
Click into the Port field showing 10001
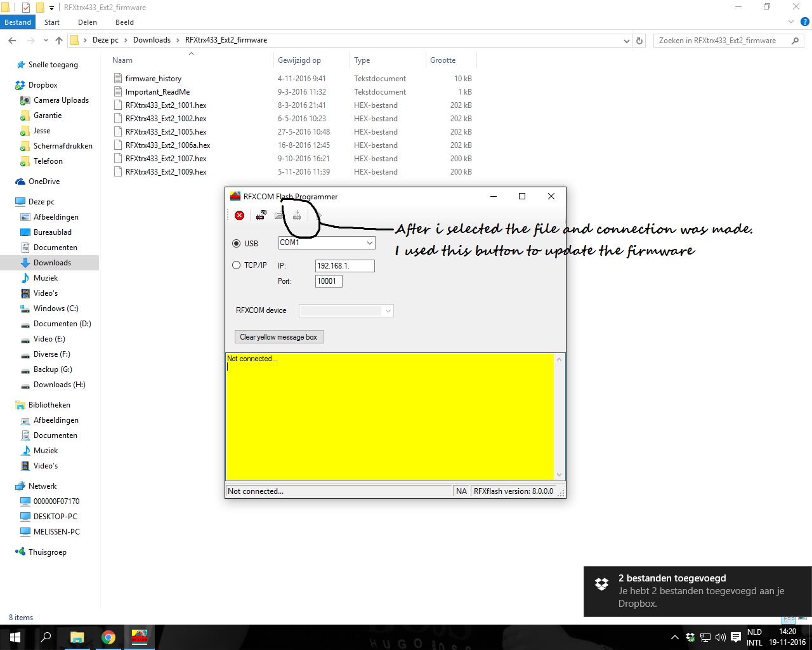coord(329,281)
